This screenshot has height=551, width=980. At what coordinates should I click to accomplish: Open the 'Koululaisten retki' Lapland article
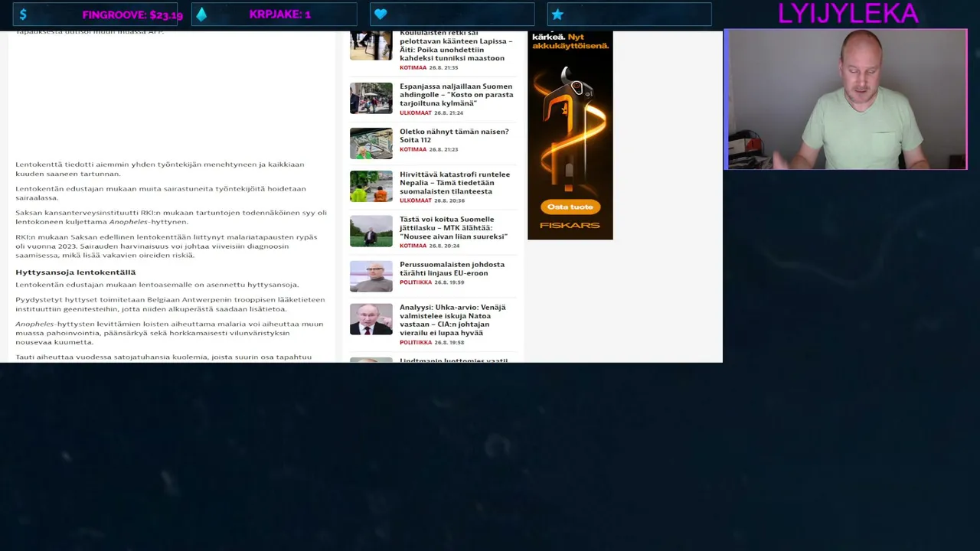(x=456, y=45)
